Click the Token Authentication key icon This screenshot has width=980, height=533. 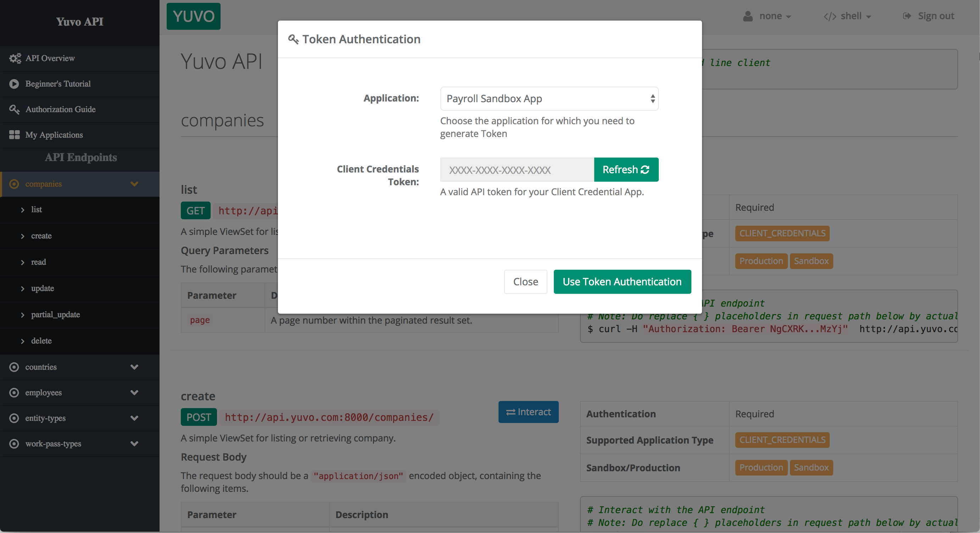pos(294,39)
